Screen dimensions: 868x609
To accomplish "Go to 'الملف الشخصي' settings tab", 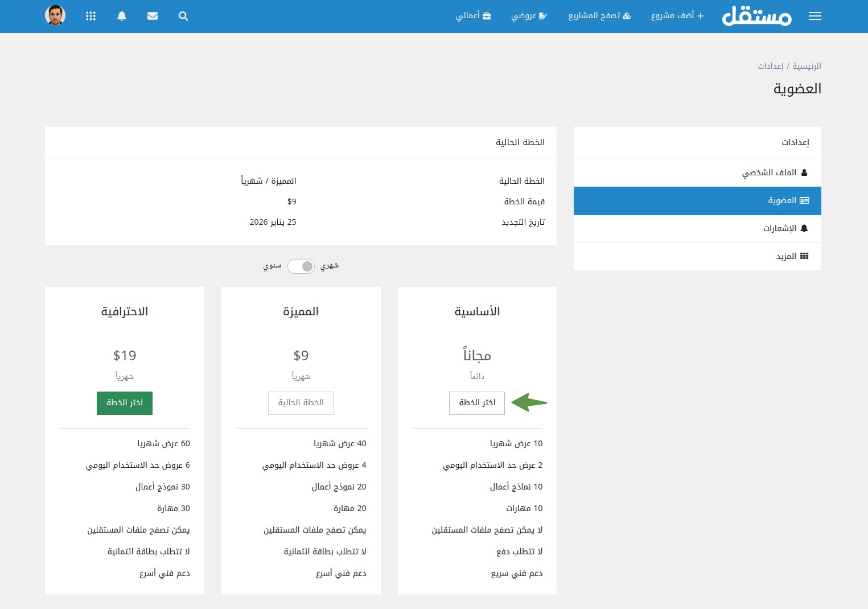I will 774,172.
